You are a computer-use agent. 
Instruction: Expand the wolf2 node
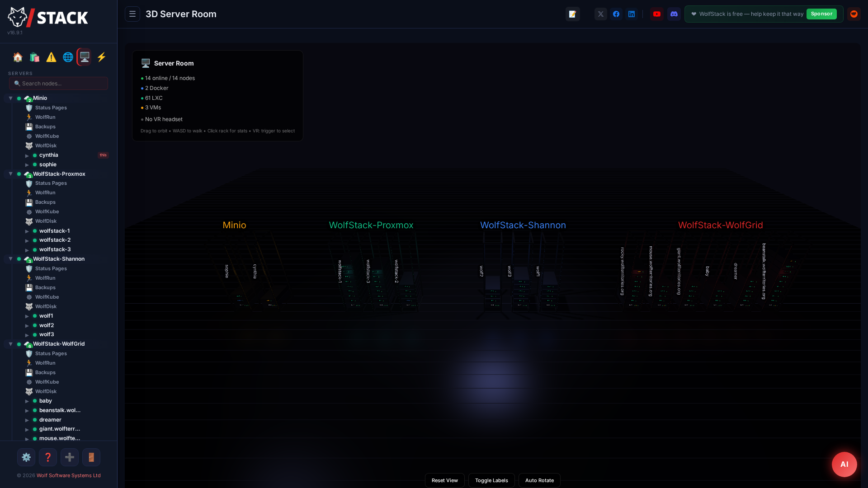[x=27, y=326]
